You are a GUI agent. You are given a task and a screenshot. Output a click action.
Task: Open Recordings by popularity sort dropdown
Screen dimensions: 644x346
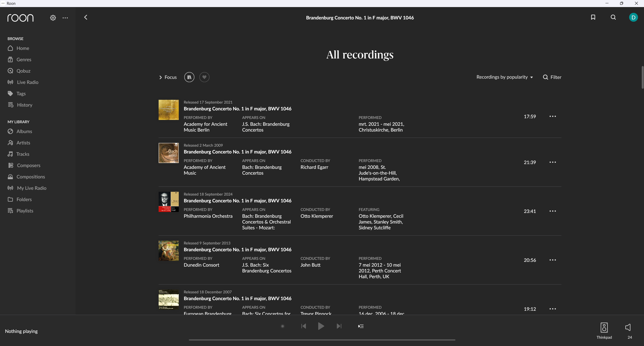click(505, 77)
